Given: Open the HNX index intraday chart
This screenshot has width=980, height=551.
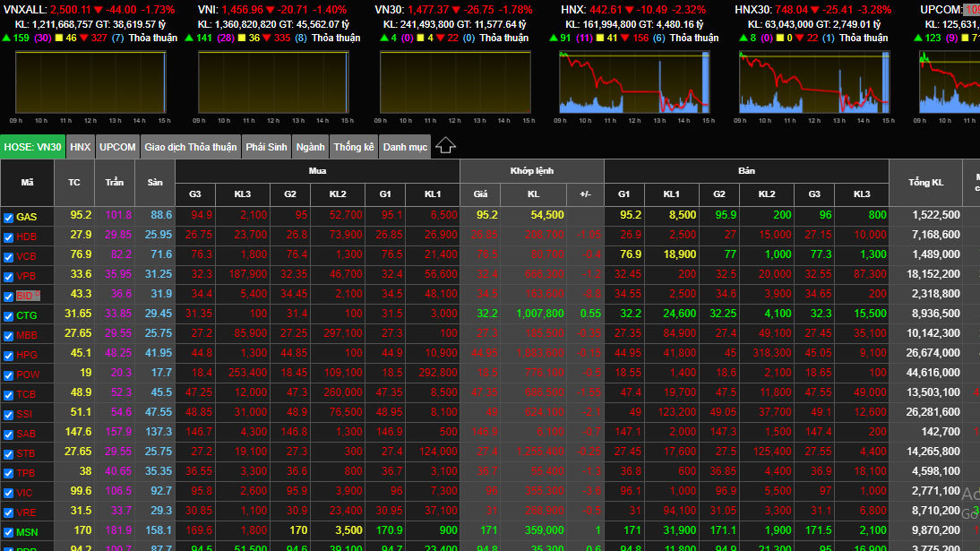Looking at the screenshot, I should point(635,82).
